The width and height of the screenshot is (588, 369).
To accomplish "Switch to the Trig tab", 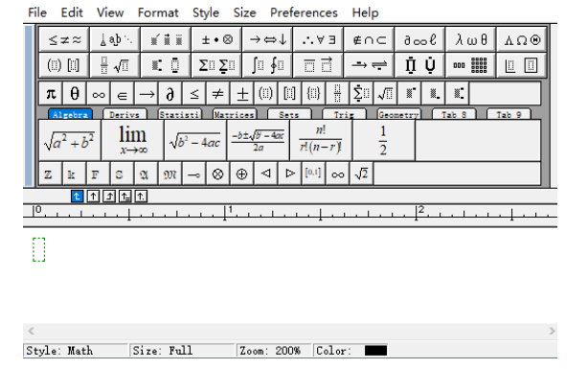I will (x=344, y=114).
